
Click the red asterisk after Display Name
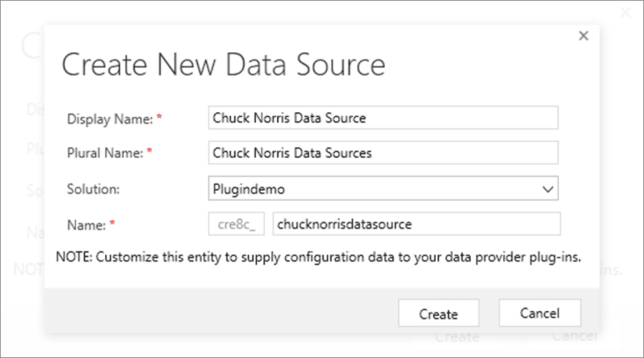click(159, 119)
